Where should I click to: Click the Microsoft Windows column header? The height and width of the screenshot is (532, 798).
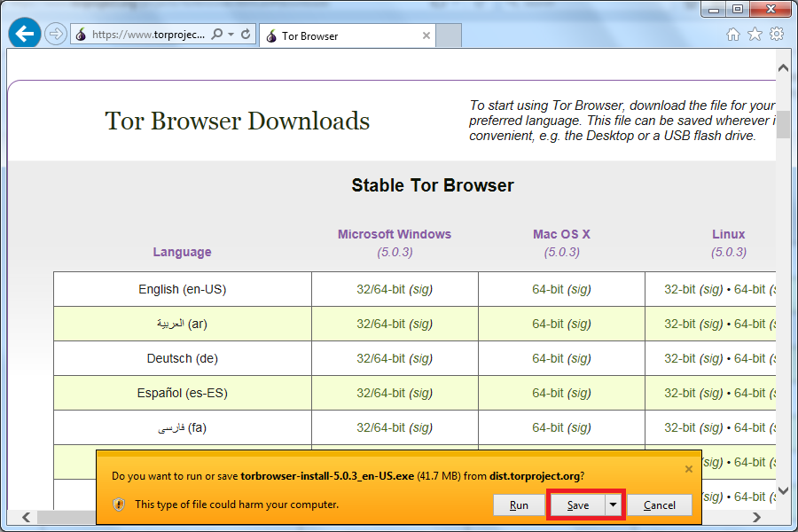click(395, 234)
